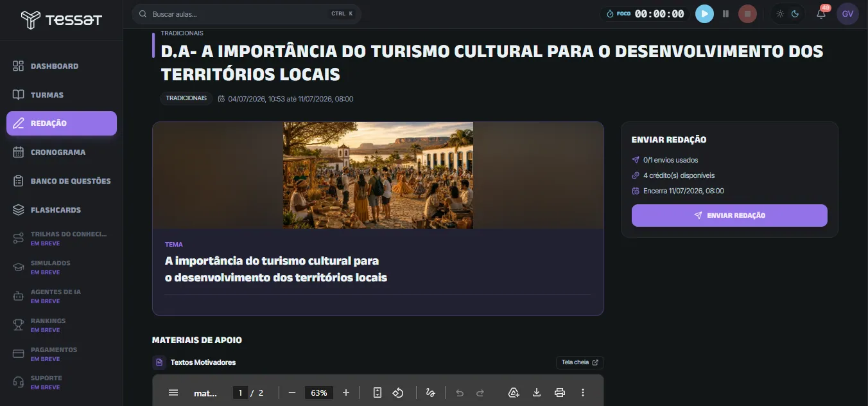Click the Enviar Redação button
868x406 pixels.
pos(729,215)
